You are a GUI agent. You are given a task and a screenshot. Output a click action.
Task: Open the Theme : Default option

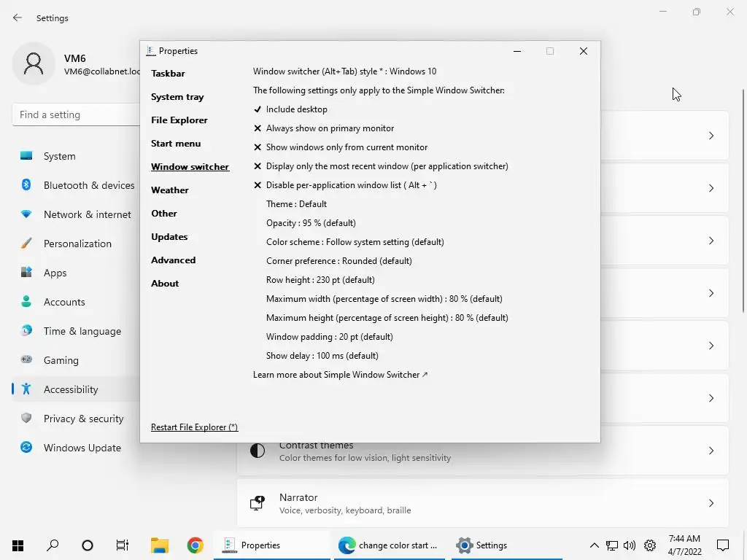(296, 204)
